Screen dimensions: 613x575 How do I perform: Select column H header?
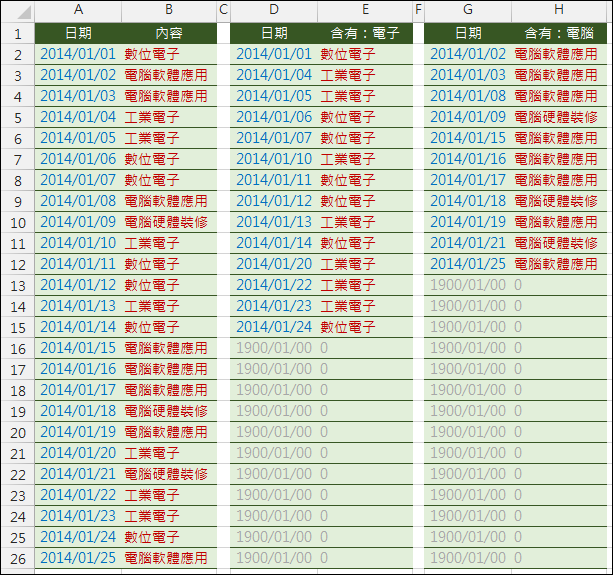559,9
